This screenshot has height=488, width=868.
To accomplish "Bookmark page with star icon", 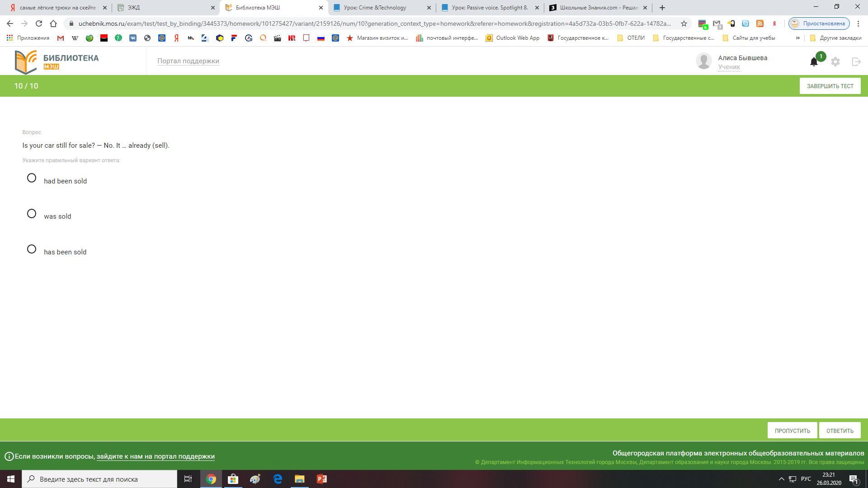I will pyautogui.click(x=684, y=23).
